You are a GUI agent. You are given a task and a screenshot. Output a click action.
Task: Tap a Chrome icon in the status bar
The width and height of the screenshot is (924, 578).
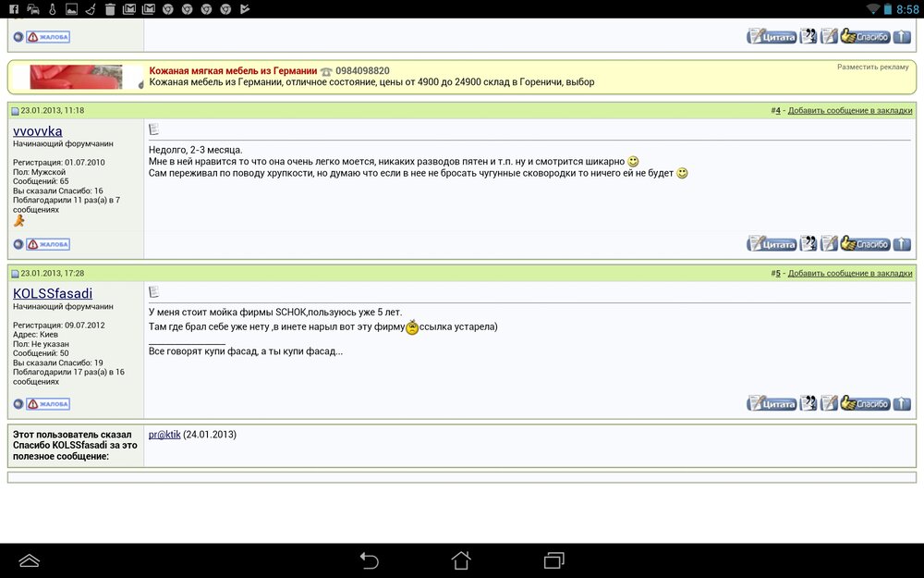click(167, 8)
